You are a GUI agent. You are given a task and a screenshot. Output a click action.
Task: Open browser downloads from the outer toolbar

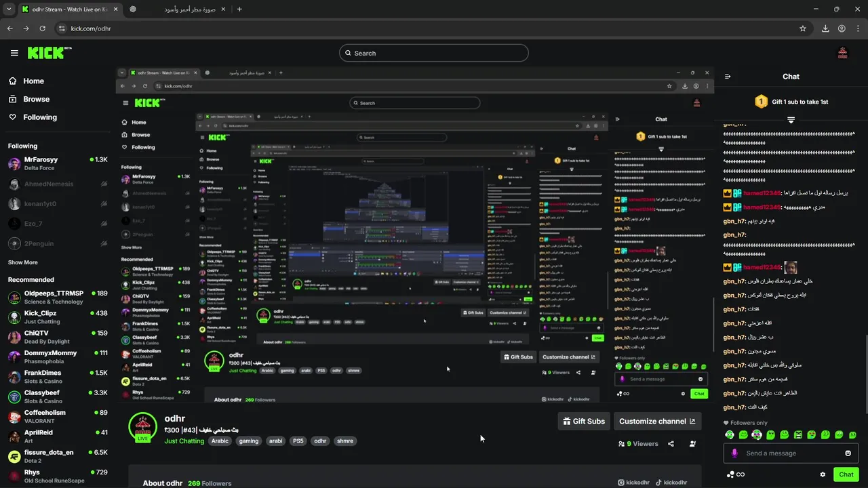pyautogui.click(x=825, y=28)
